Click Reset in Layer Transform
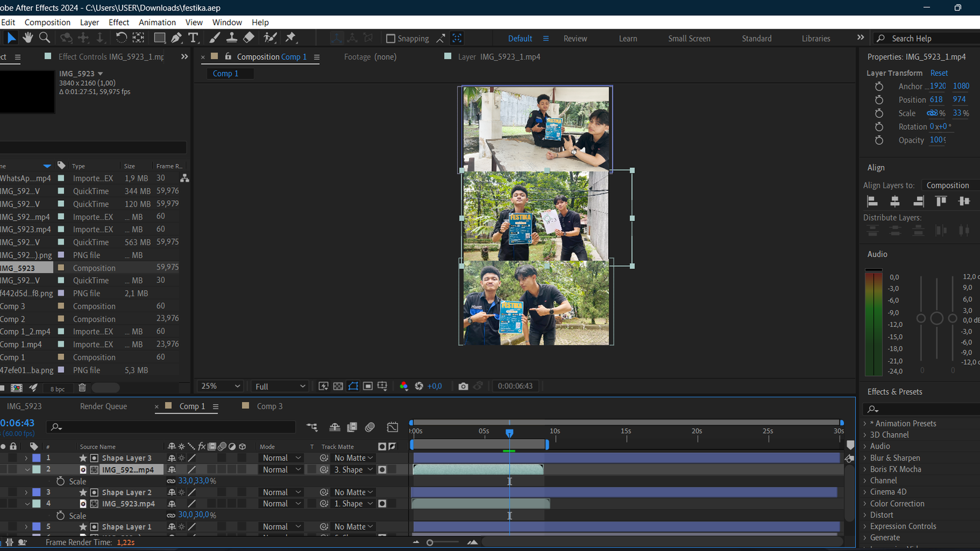 point(939,73)
